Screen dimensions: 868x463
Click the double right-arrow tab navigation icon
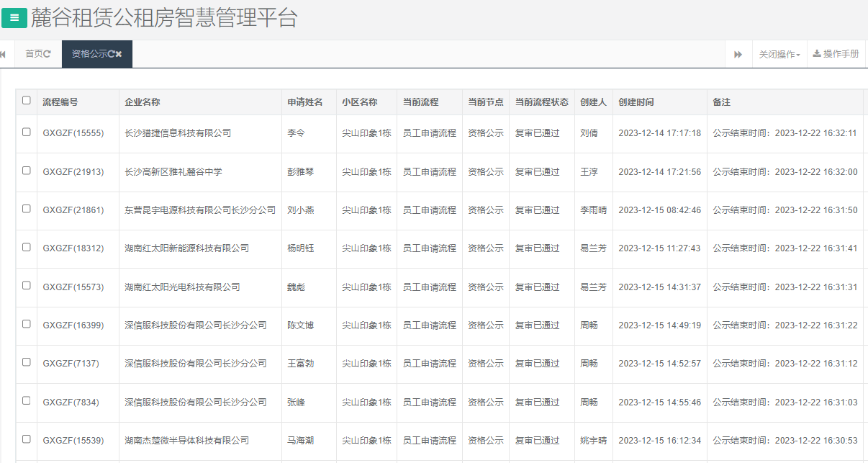738,53
